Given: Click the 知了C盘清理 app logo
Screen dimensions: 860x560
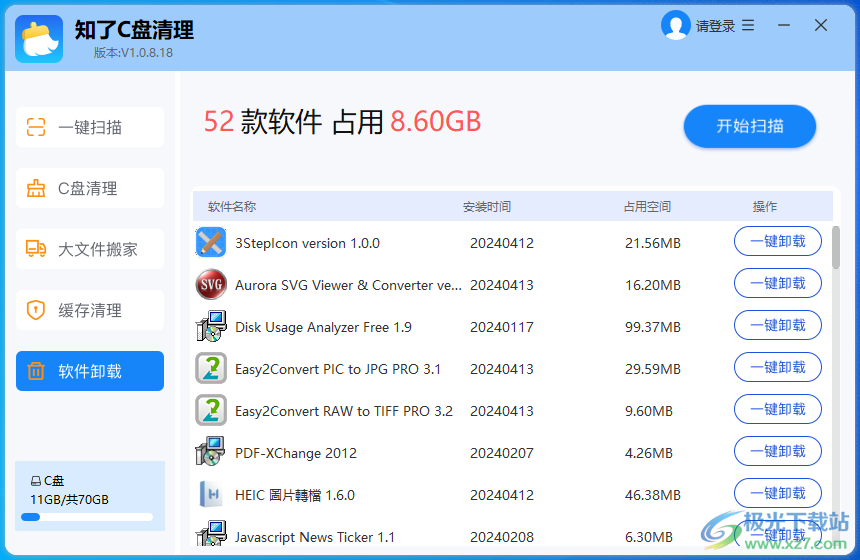Looking at the screenshot, I should (39, 39).
